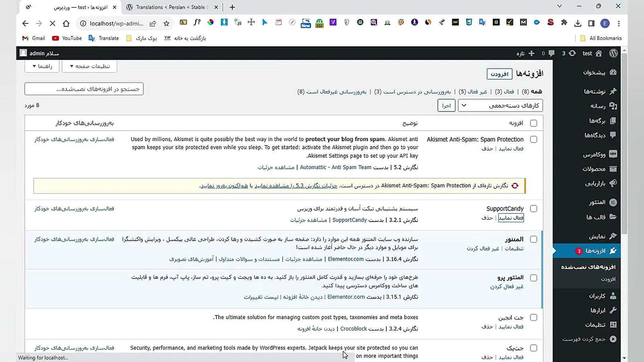Go to browser home page icon

(66, 23)
